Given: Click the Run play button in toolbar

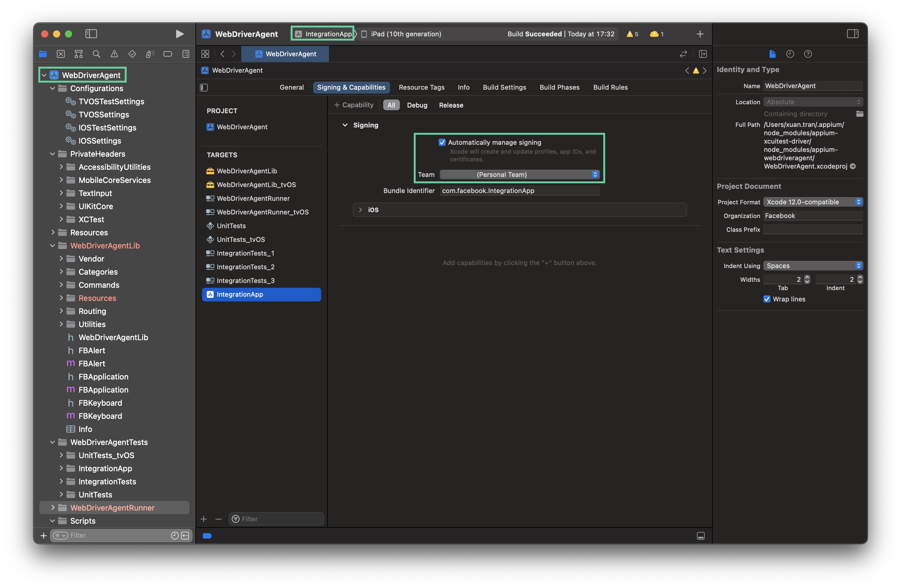Looking at the screenshot, I should click(x=179, y=34).
